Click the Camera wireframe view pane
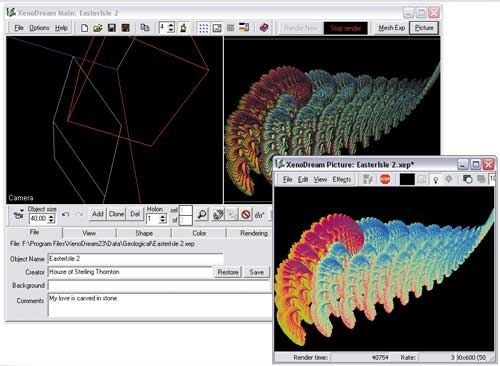 click(114, 120)
